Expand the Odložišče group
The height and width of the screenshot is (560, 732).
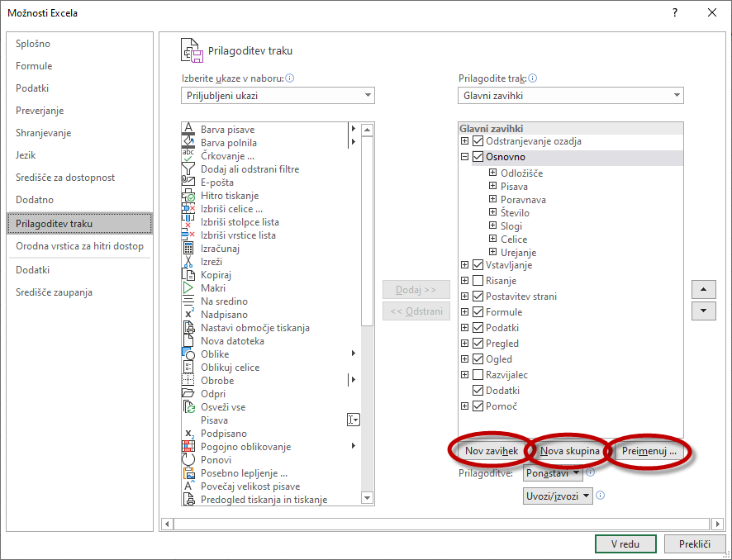(492, 173)
